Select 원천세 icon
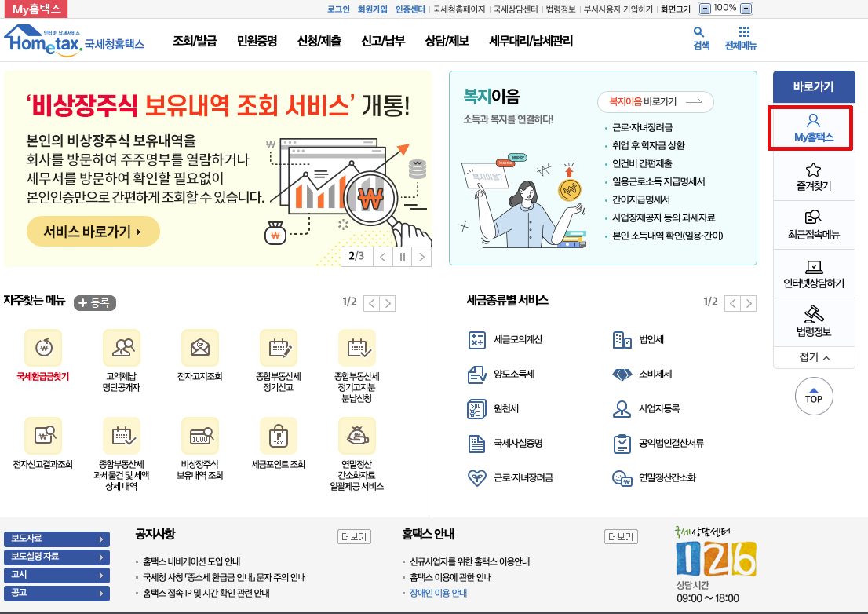868x614 pixels. (x=476, y=409)
